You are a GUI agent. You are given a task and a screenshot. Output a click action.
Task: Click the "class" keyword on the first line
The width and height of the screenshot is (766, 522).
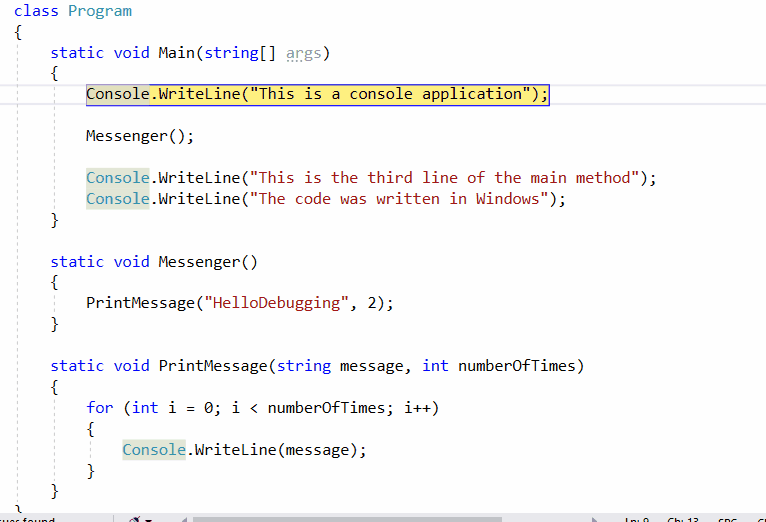tap(36, 11)
